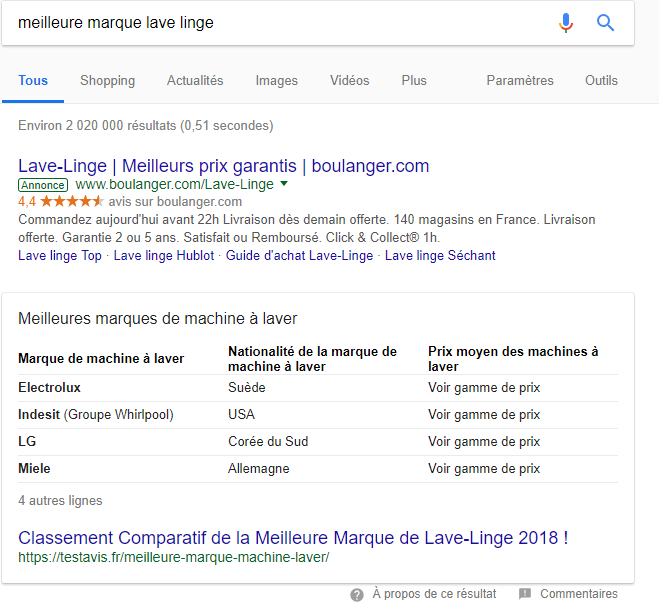
Task: Click 'Voir gamme de prix' in Miele row
Action: 484,469
